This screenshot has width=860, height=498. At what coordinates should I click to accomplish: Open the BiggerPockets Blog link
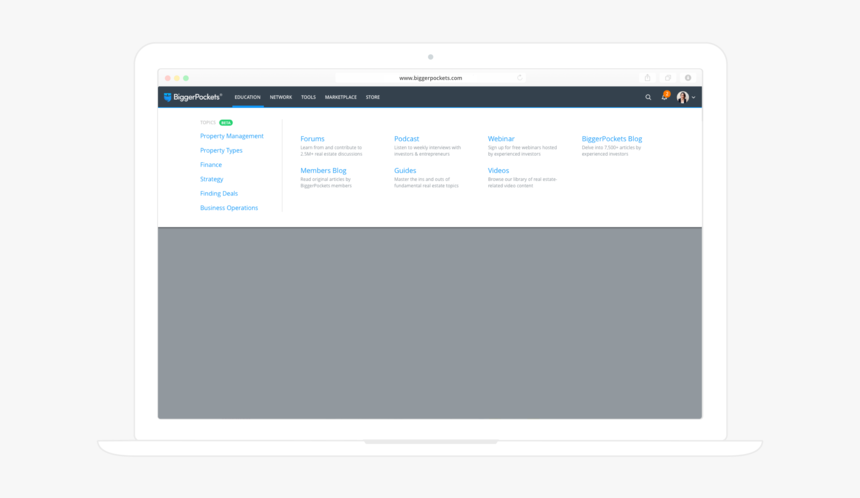611,139
